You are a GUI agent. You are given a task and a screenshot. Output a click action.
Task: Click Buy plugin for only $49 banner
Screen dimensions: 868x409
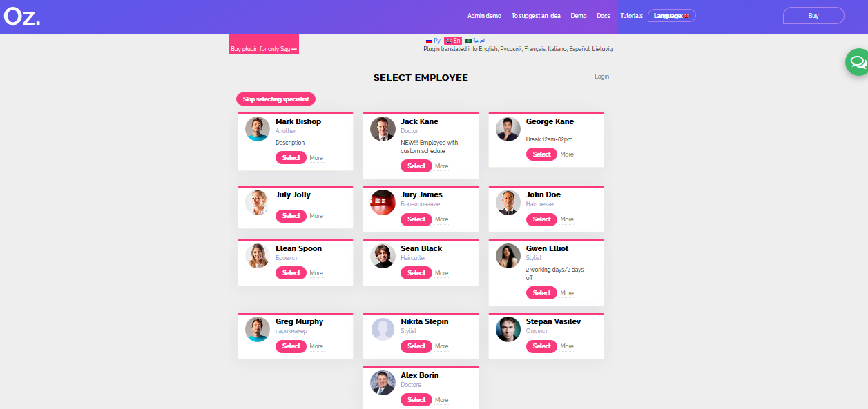click(x=264, y=49)
